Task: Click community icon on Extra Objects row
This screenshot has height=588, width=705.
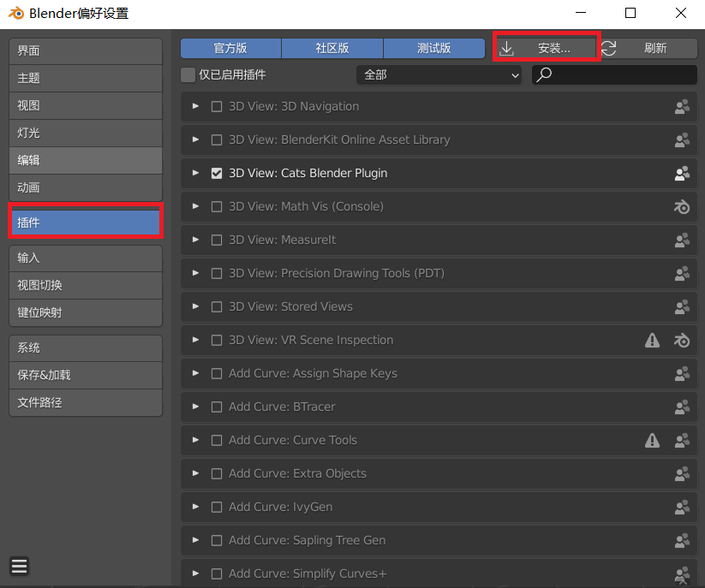Action: click(x=682, y=474)
